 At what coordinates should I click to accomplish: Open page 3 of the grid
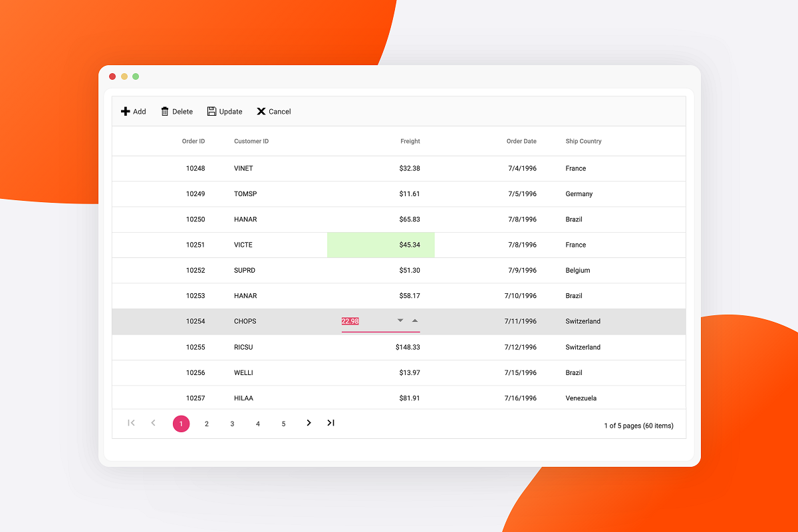(x=232, y=423)
